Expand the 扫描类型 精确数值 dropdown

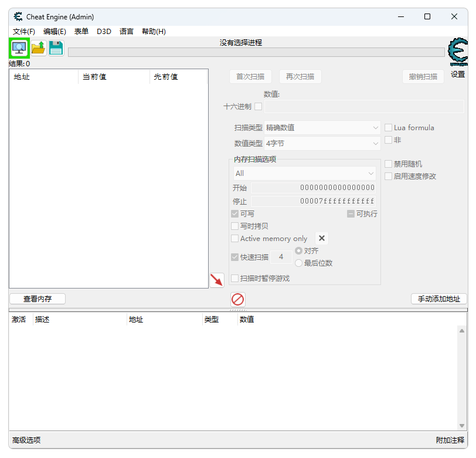pos(322,127)
